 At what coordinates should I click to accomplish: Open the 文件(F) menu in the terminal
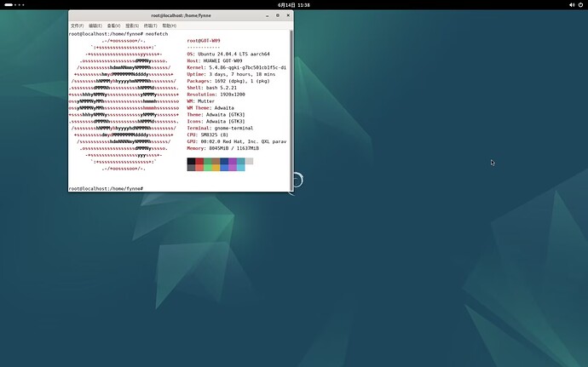pos(77,26)
